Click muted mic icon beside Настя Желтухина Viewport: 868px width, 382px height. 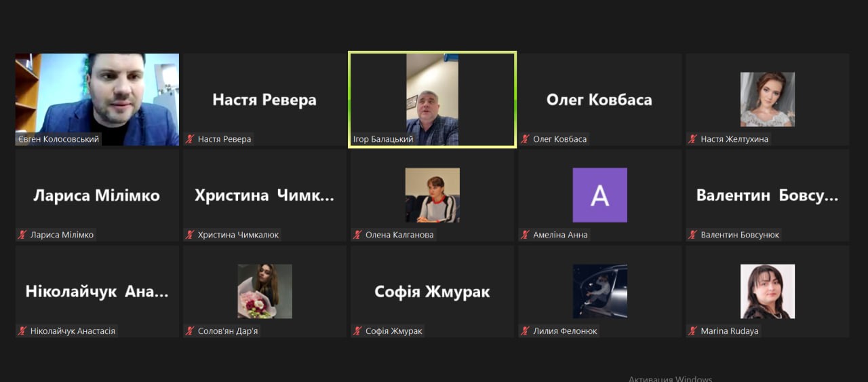click(693, 139)
